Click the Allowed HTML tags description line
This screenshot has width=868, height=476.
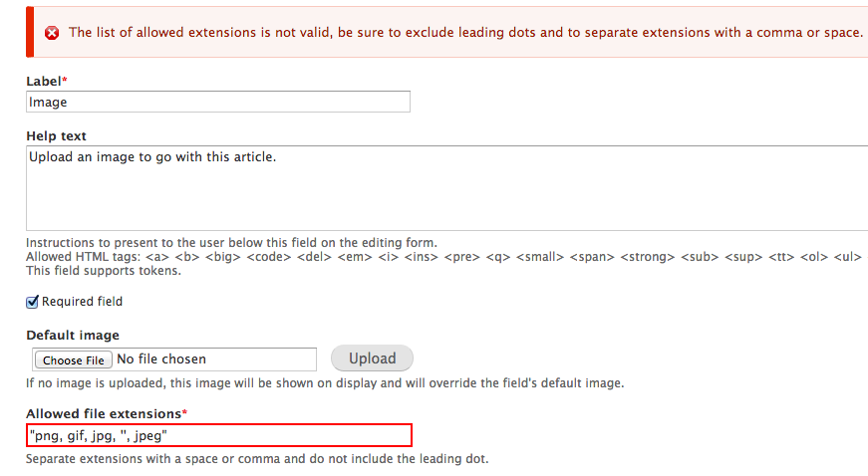point(443,257)
